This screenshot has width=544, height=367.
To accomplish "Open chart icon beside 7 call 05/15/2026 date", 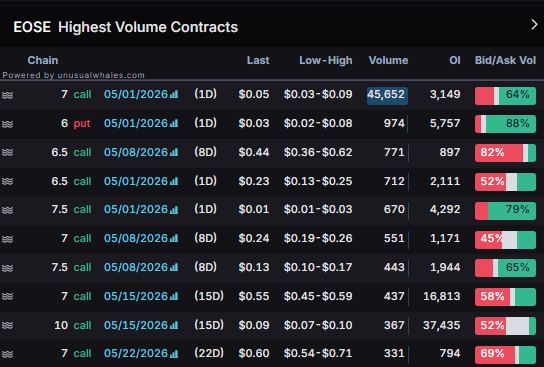I will [x=174, y=296].
